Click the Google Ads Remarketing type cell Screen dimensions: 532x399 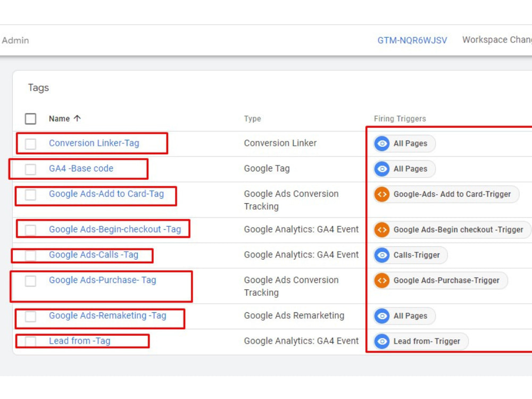tap(294, 315)
